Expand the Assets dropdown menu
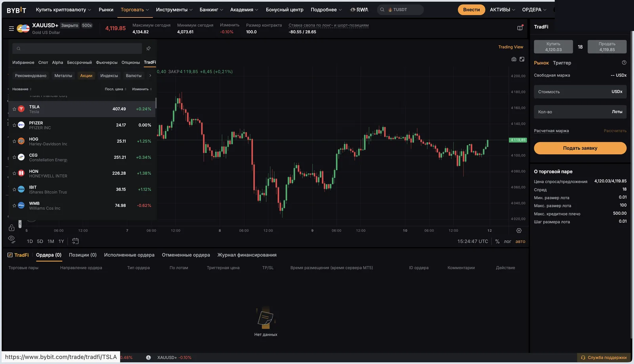The height and width of the screenshot is (364, 634). point(502,10)
